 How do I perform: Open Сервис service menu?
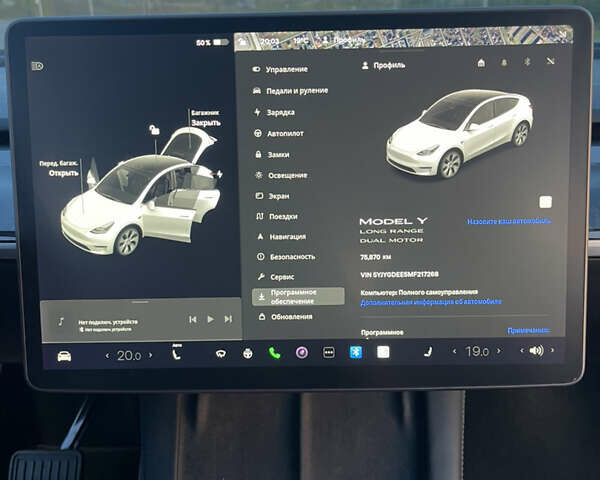coord(276,277)
